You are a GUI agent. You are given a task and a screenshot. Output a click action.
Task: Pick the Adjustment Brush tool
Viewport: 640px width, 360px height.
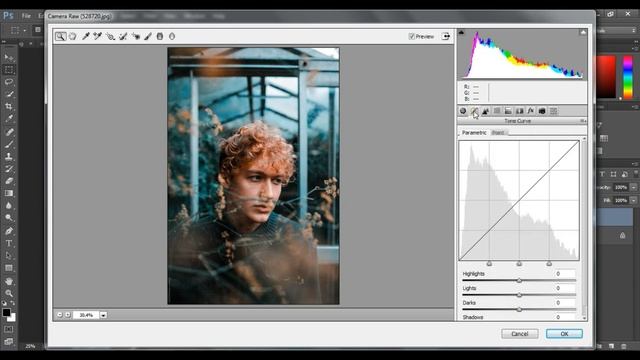[148, 36]
